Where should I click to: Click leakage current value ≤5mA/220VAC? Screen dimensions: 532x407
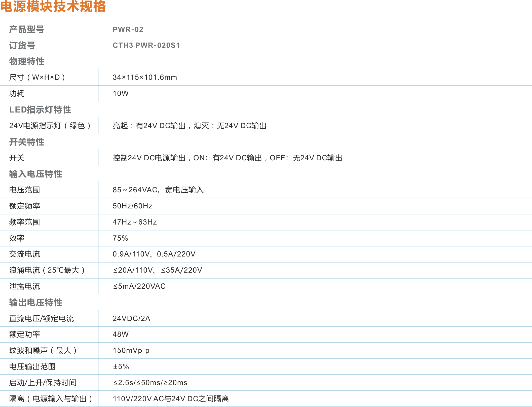pyautogui.click(x=139, y=286)
